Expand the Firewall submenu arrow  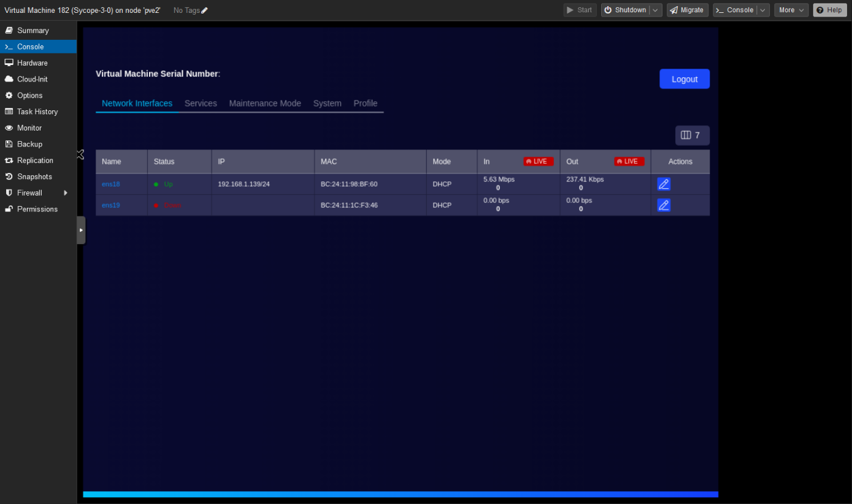[66, 193]
